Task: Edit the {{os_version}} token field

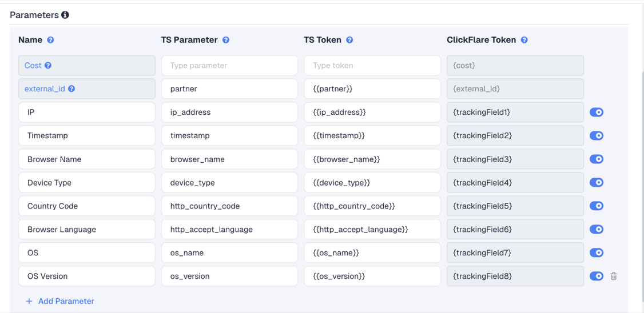Action: point(372,276)
